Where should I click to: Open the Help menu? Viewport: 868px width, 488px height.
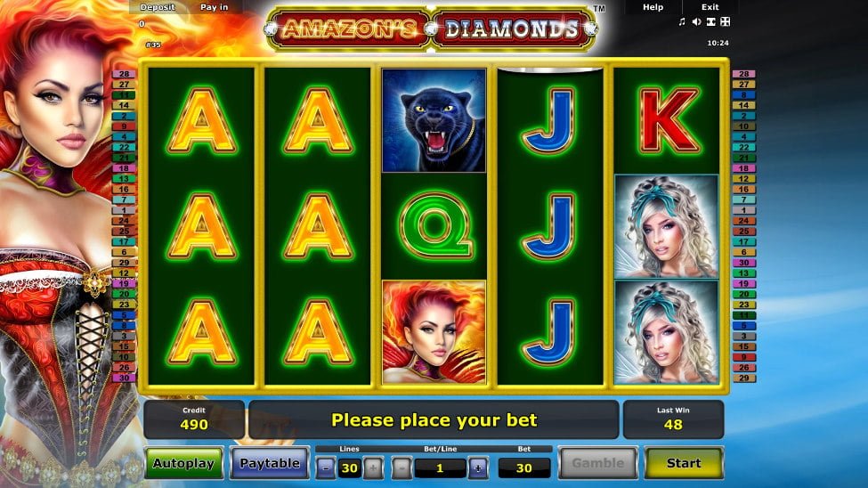click(653, 7)
